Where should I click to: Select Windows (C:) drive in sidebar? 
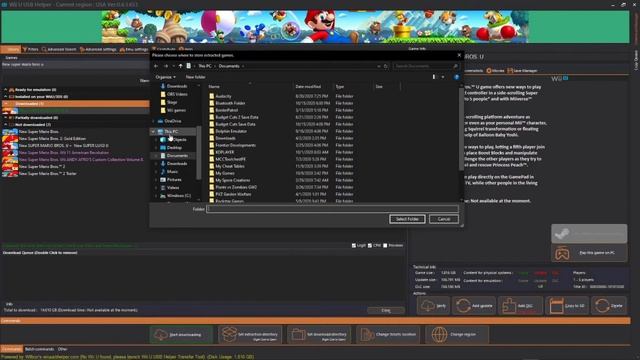pyautogui.click(x=178, y=196)
